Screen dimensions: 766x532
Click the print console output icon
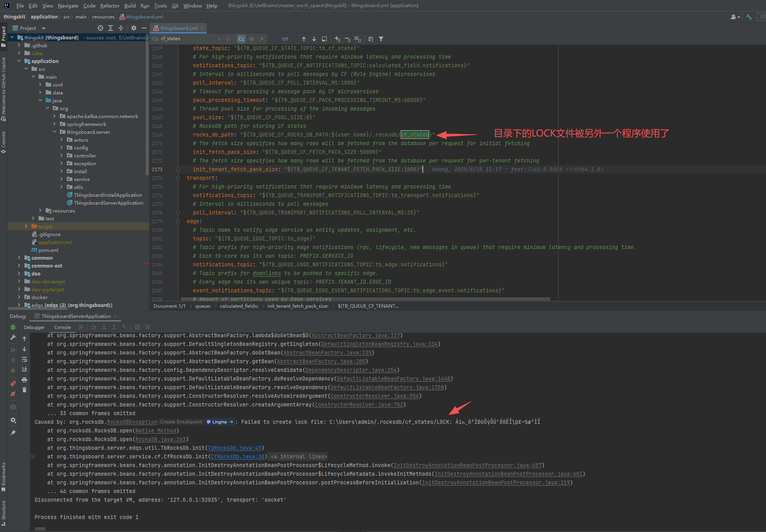(x=24, y=380)
